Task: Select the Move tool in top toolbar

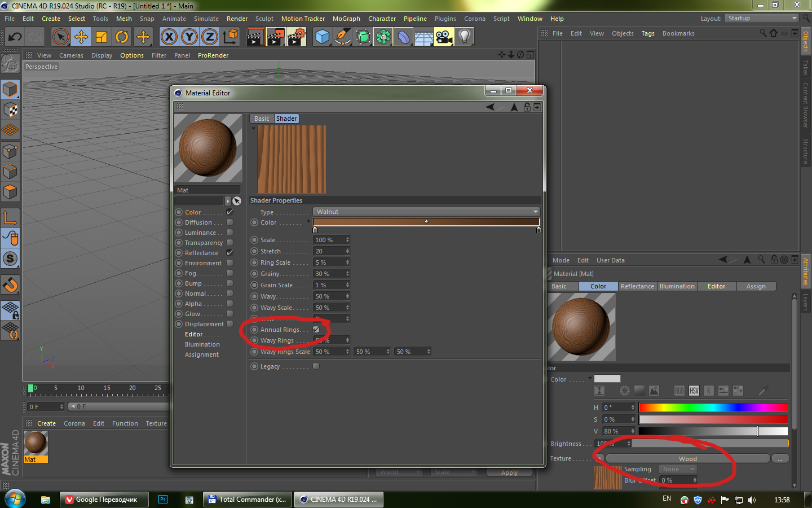Action: tap(81, 37)
